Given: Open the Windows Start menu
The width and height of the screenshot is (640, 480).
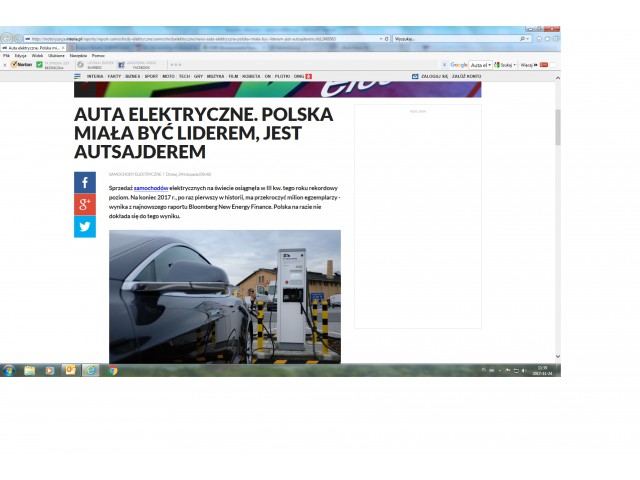Looking at the screenshot, I should (9, 370).
